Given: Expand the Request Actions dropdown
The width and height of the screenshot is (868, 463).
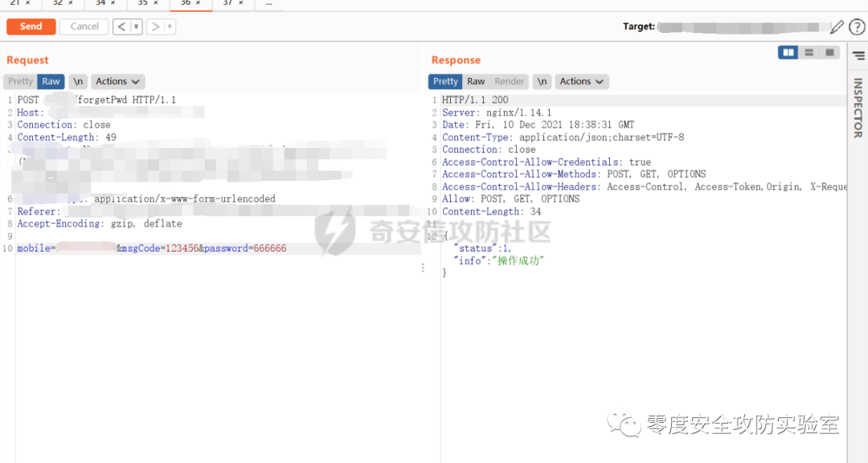Looking at the screenshot, I should (117, 81).
